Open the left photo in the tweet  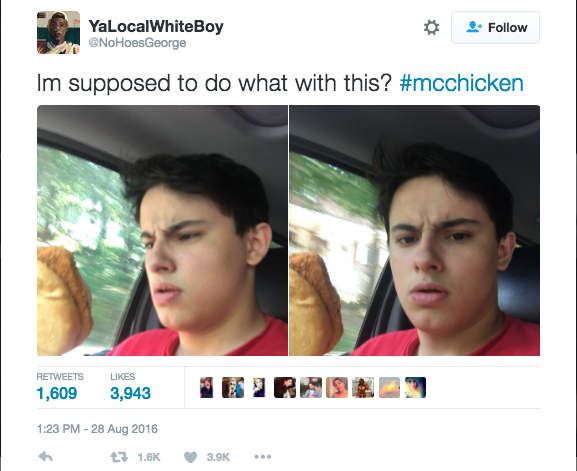162,230
